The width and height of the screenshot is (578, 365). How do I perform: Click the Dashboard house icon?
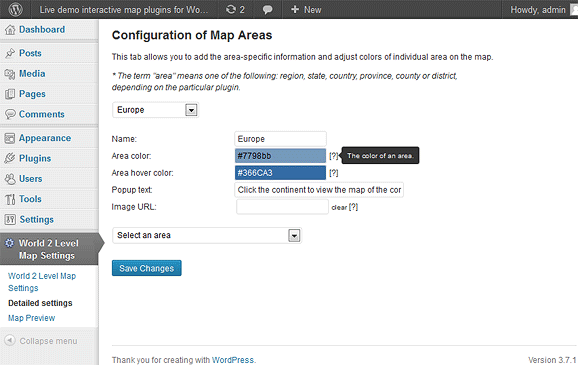tap(10, 30)
